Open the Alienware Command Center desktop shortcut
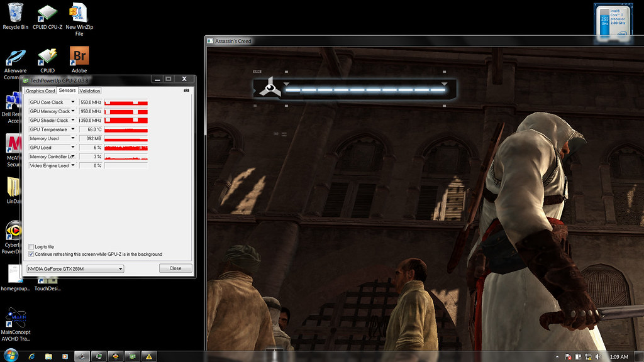The height and width of the screenshot is (362, 644). (x=15, y=64)
